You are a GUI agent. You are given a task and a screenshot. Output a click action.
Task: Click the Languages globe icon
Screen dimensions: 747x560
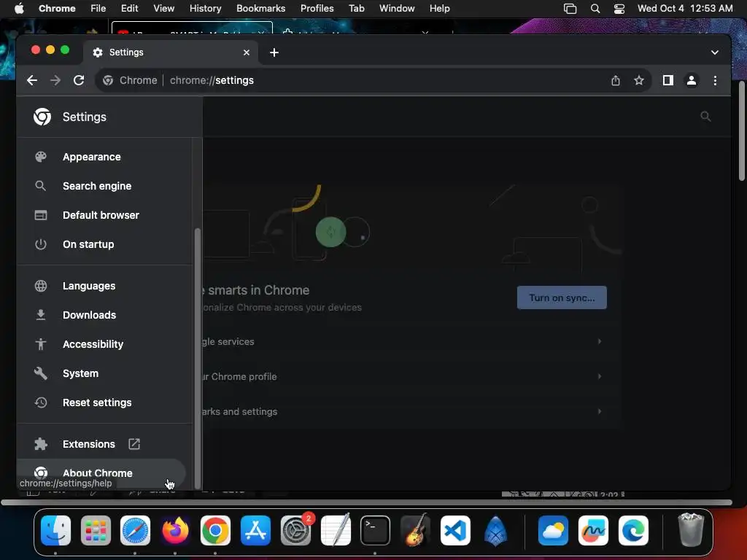[x=41, y=286]
